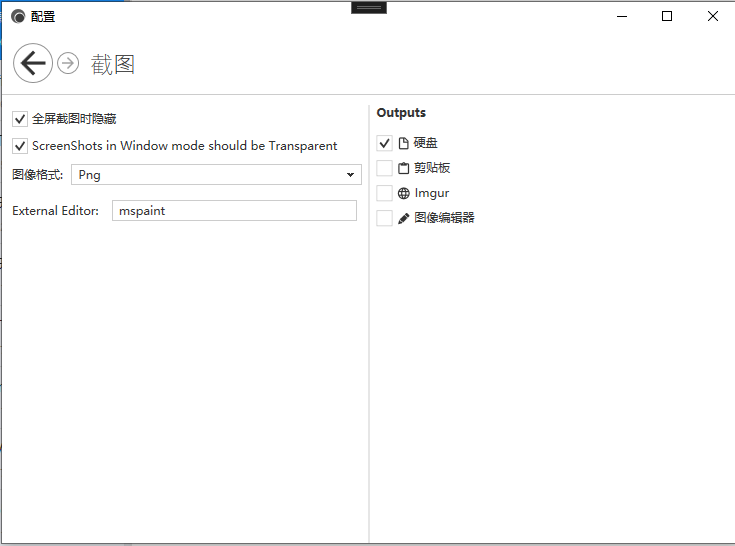Uncheck ScreenShots in Window mode Transparent
The height and width of the screenshot is (546, 735).
pos(20,146)
